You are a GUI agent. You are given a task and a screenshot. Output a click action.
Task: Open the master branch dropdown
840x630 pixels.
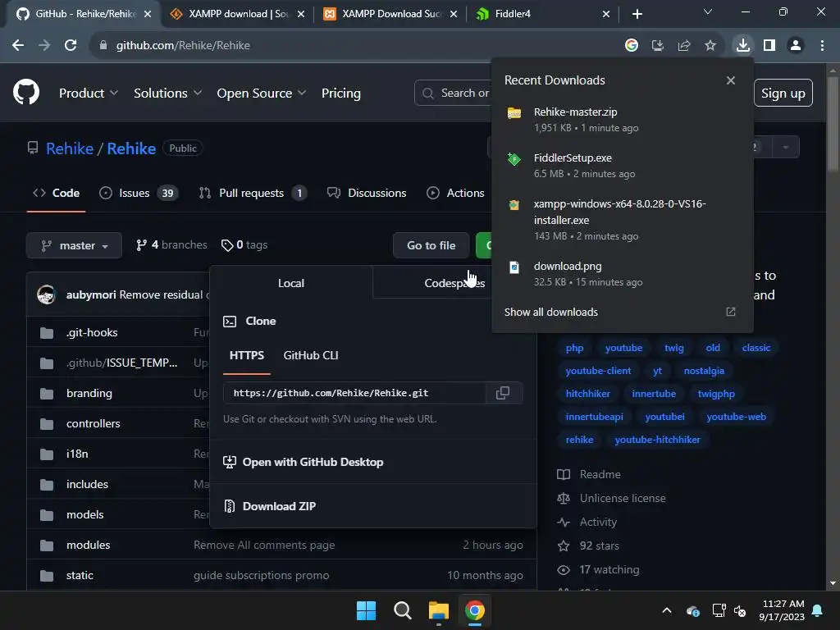click(74, 245)
